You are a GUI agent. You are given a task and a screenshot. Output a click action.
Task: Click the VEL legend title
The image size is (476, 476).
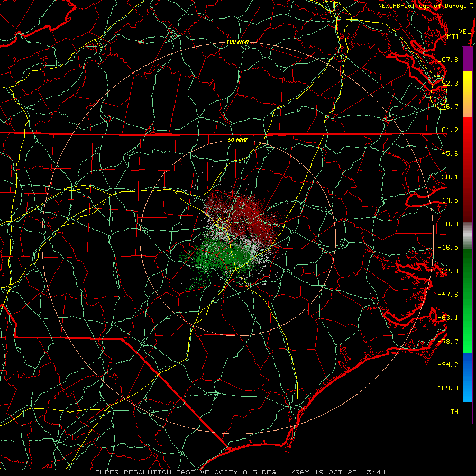pyautogui.click(x=465, y=31)
